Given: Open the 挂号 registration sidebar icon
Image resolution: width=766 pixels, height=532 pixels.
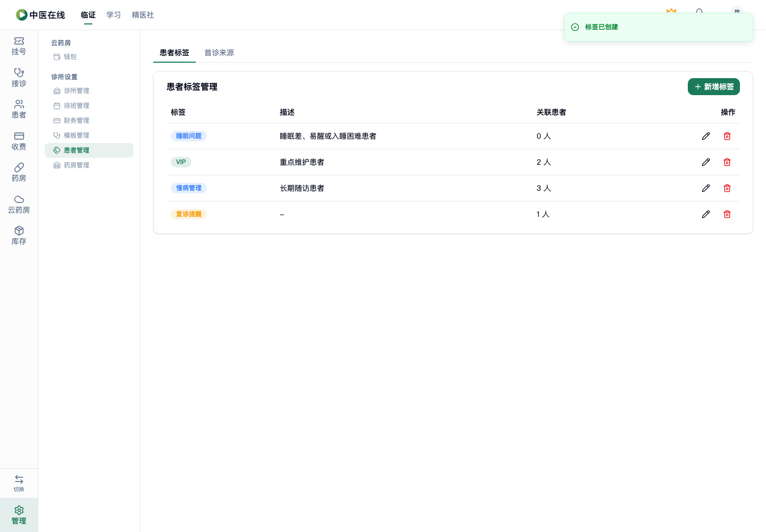Looking at the screenshot, I should coord(19,46).
